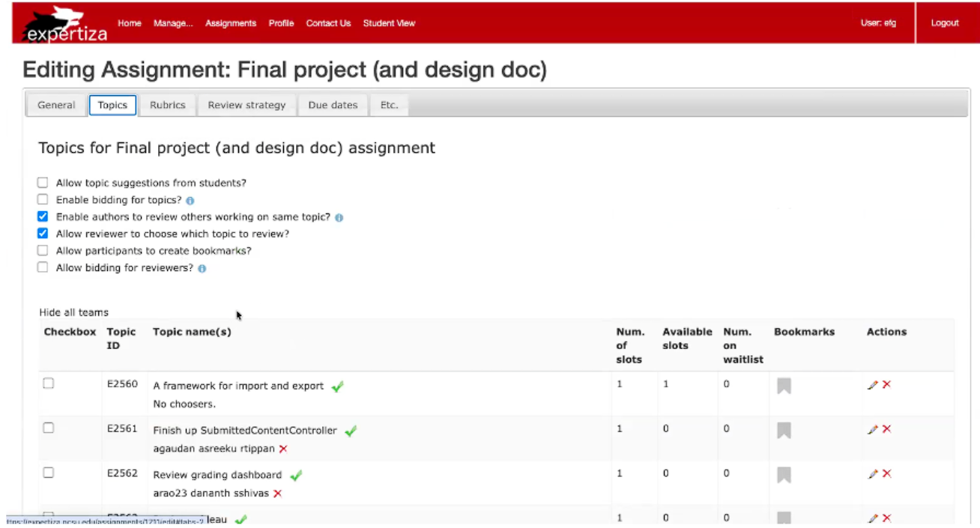
Task: Open the Expertiza logo home link
Action: 64,25
